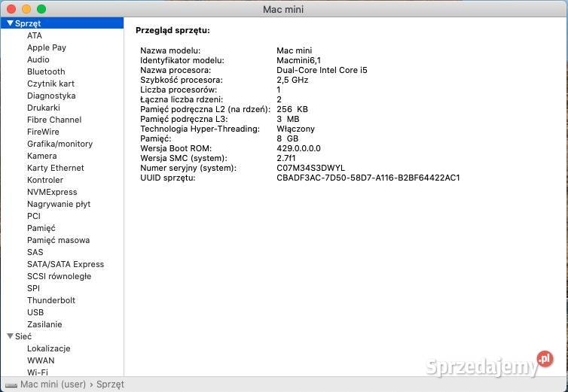Click the serial number C07M34S3DWYL
The image size is (568, 392).
(310, 168)
